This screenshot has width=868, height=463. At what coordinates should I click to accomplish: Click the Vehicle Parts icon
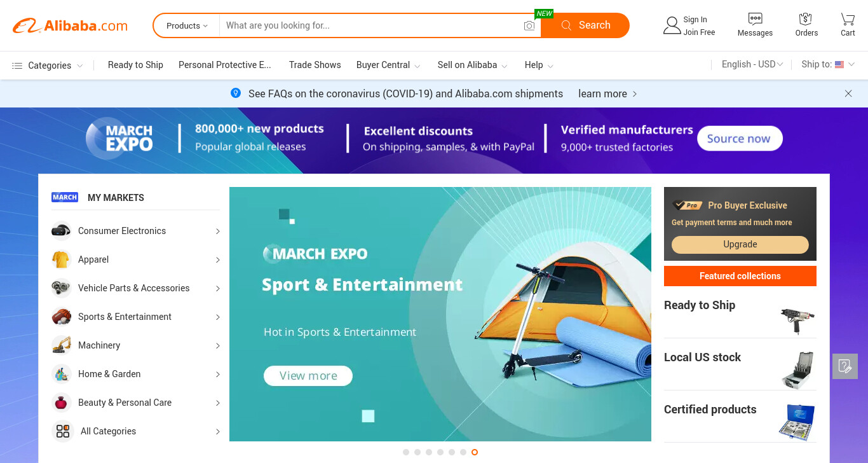click(x=62, y=288)
